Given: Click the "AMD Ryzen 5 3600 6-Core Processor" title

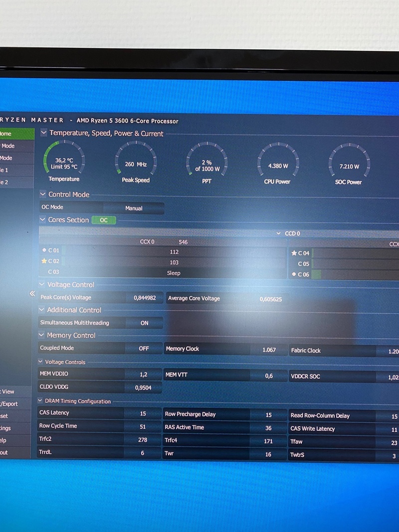Looking at the screenshot, I should coord(127,121).
